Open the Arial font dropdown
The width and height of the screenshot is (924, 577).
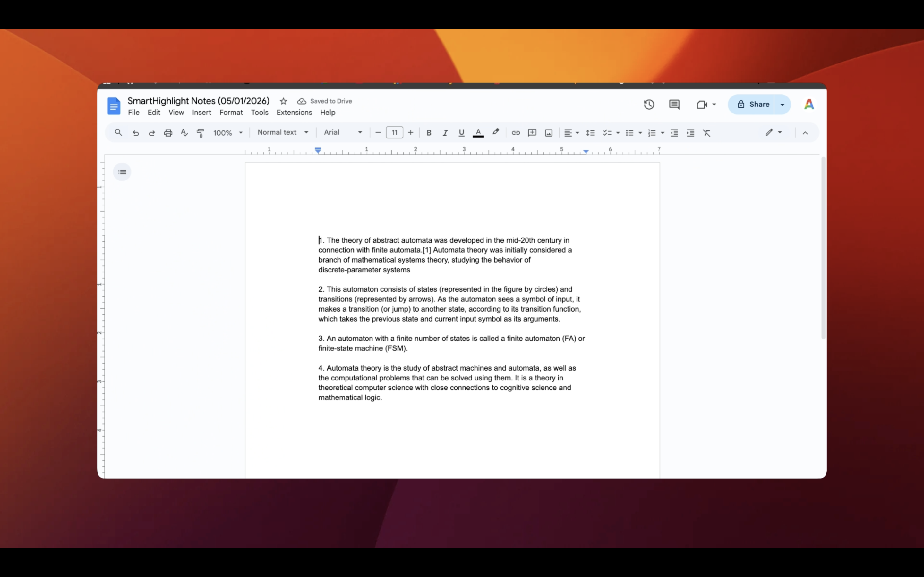point(343,132)
